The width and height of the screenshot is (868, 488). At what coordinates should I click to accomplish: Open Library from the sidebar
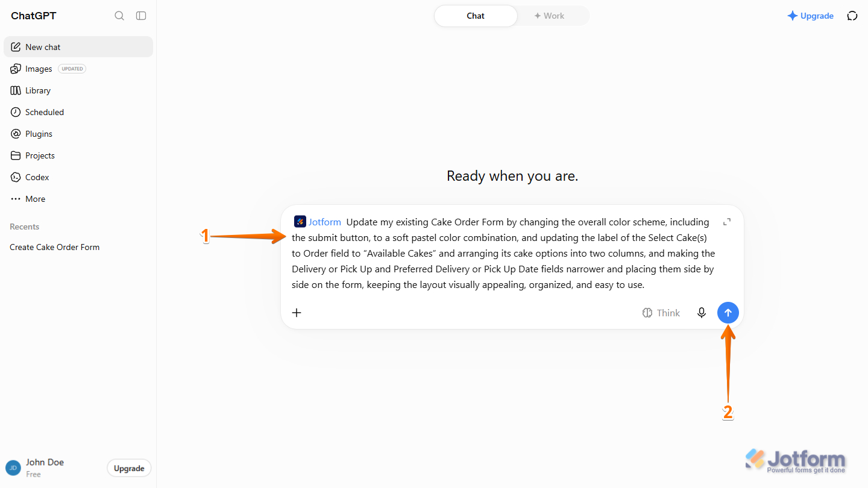(x=78, y=90)
